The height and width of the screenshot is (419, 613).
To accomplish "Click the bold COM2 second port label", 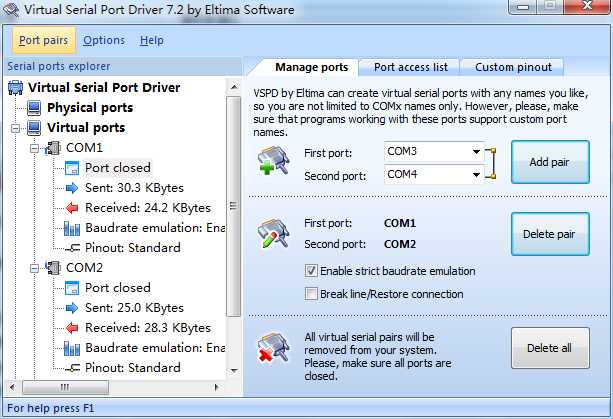I will pyautogui.click(x=400, y=244).
